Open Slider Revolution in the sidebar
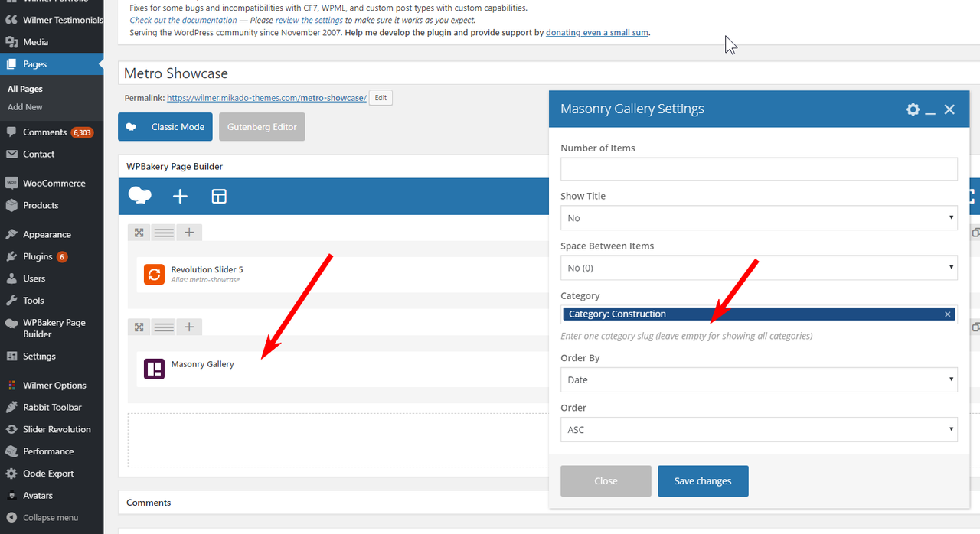 [x=51, y=430]
